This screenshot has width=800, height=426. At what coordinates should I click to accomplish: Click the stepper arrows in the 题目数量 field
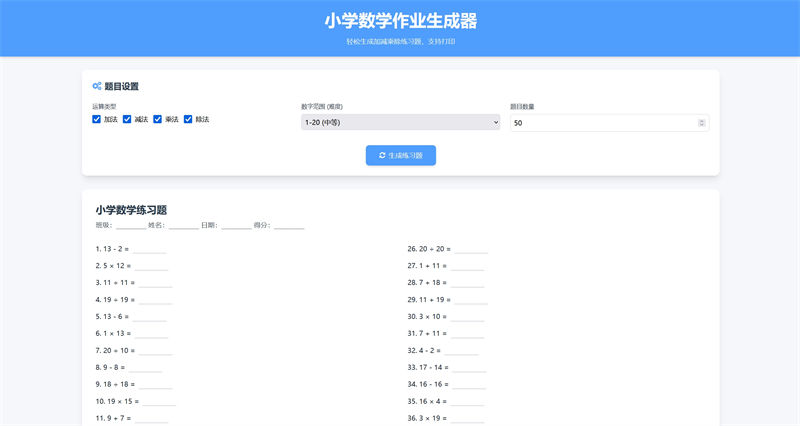coord(702,123)
